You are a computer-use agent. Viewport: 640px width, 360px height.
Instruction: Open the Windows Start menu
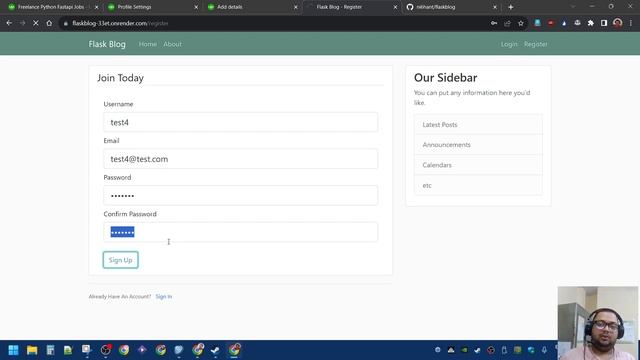coord(13,350)
